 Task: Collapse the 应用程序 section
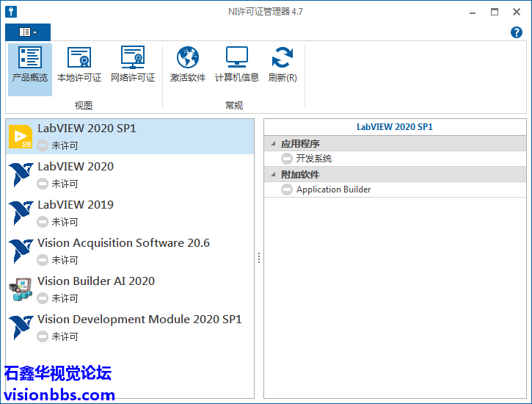(x=274, y=144)
